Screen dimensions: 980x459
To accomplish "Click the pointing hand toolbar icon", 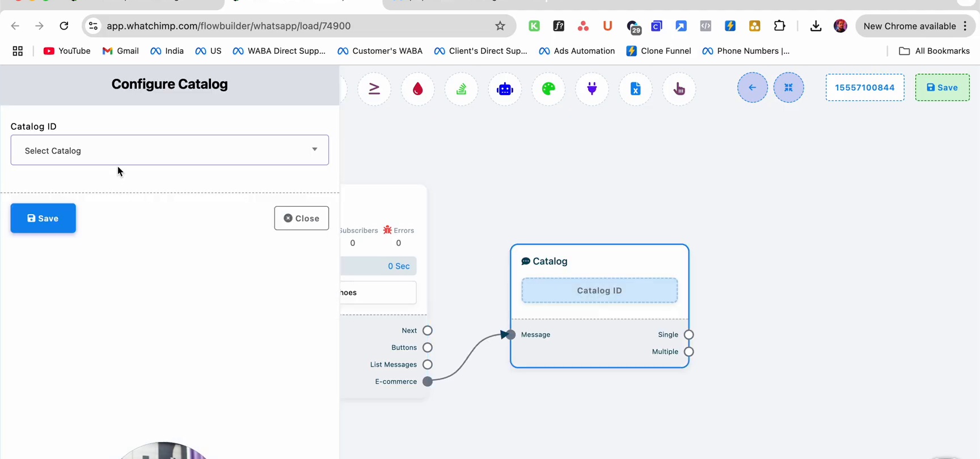I will pyautogui.click(x=679, y=89).
